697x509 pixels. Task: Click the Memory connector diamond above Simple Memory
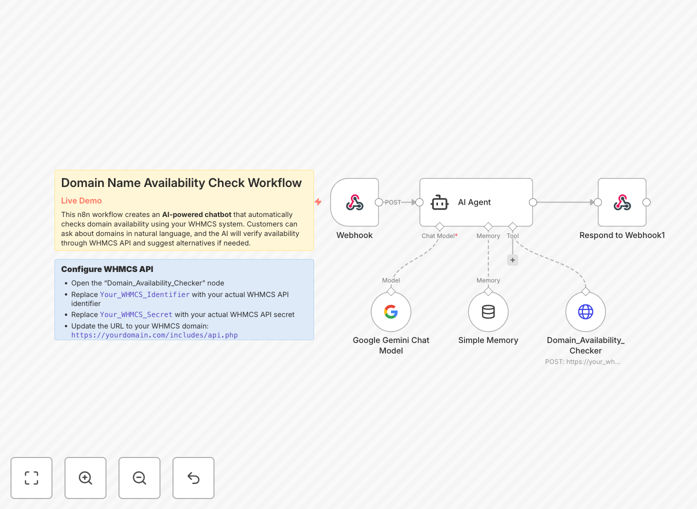click(x=488, y=291)
